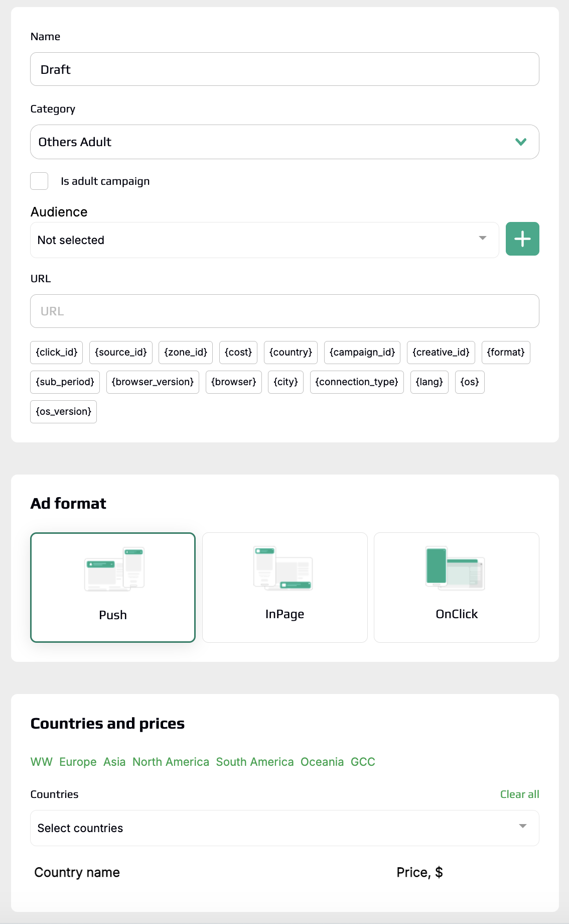569x924 pixels.
Task: Open the Others Adult category dropdown
Action: pos(285,142)
